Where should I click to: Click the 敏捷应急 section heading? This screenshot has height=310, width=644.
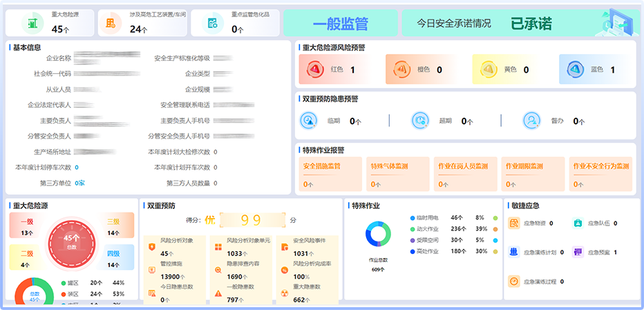(525, 206)
